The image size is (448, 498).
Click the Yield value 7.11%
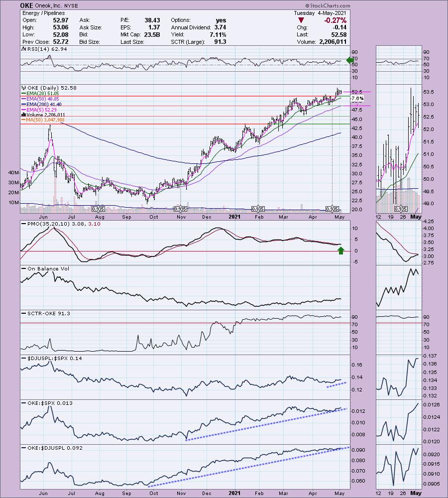click(x=218, y=35)
